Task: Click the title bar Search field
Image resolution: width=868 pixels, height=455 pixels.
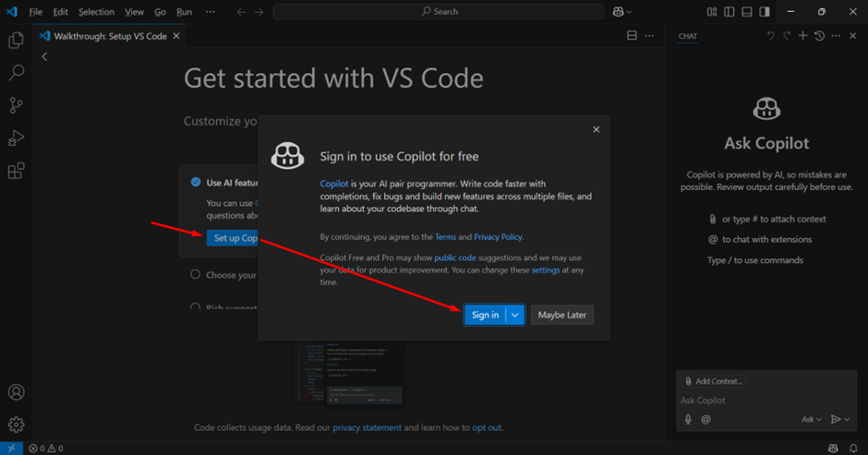Action: (439, 12)
